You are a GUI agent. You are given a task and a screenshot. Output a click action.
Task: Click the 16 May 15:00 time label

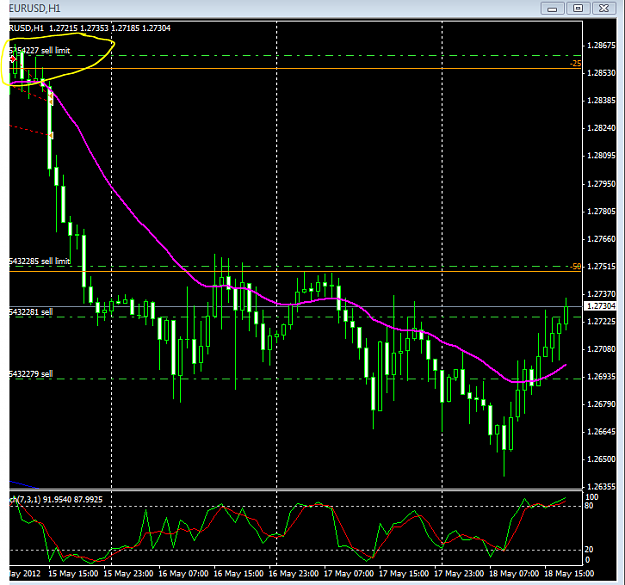(238, 573)
